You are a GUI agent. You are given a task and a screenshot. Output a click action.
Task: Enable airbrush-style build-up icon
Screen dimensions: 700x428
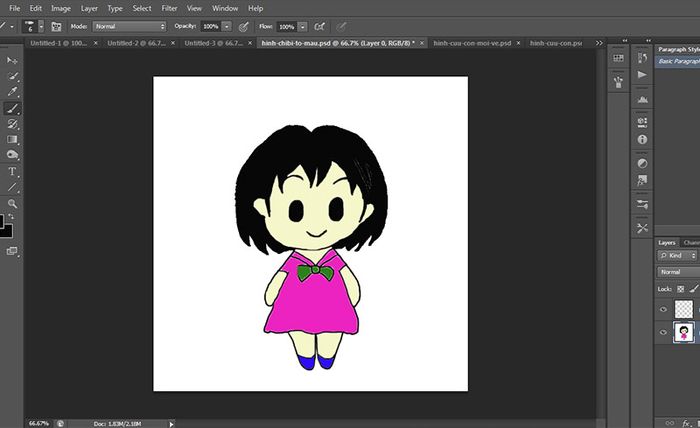tap(319, 27)
